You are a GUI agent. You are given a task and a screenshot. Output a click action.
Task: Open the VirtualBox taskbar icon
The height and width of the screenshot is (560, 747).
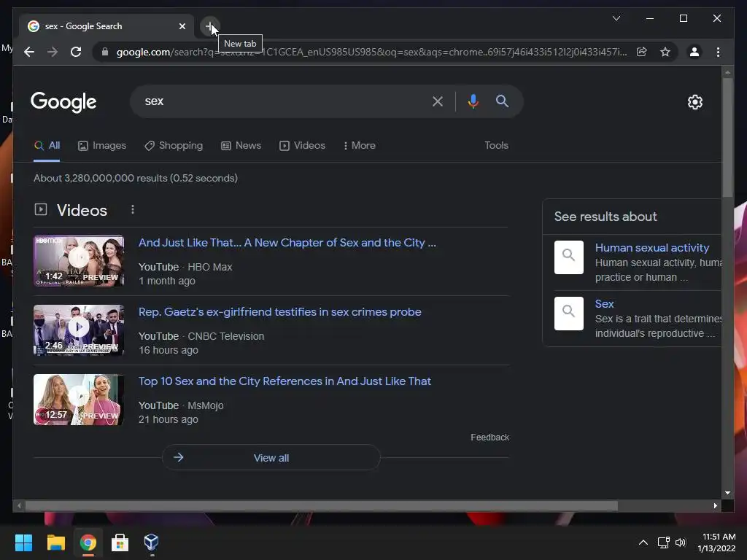coord(152,542)
